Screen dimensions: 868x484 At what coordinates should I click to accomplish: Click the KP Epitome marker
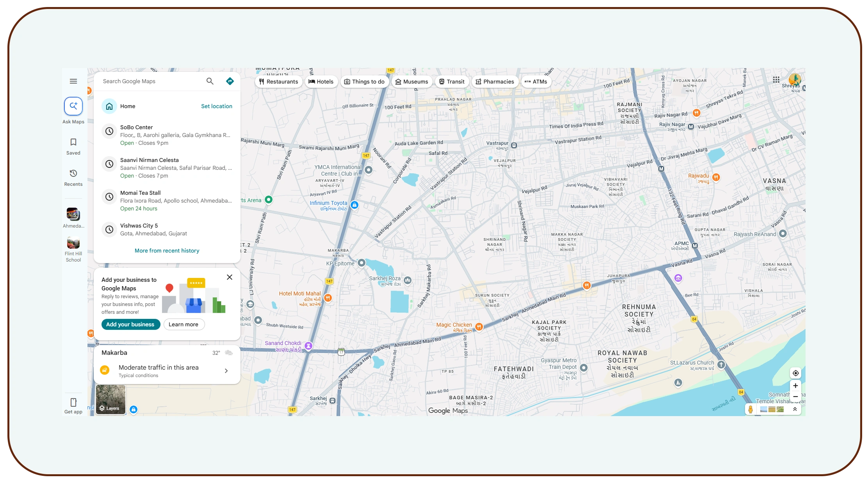coord(362,263)
